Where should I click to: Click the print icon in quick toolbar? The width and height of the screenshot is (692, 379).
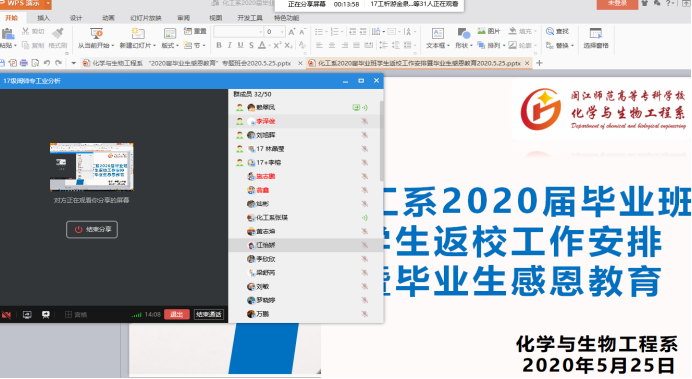tap(24, 63)
